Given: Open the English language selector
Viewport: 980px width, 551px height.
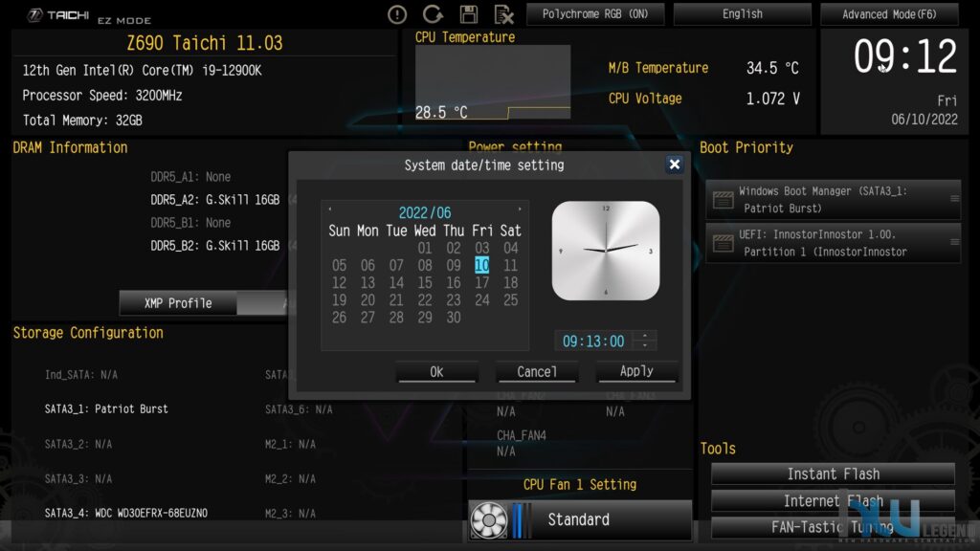Looking at the screenshot, I should point(743,13).
